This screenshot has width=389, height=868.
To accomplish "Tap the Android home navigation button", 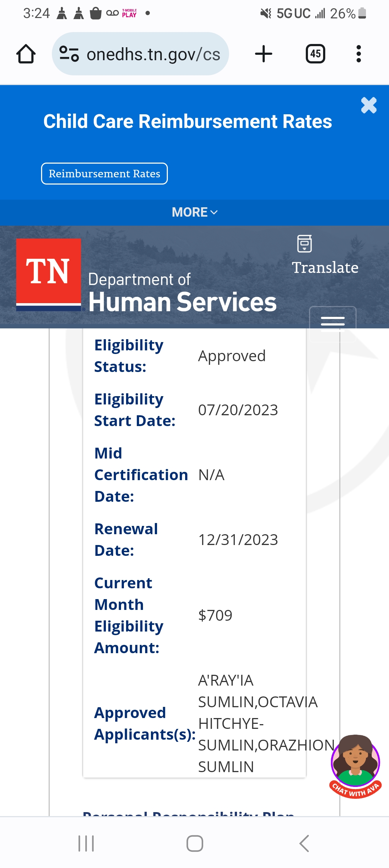I will click(195, 843).
